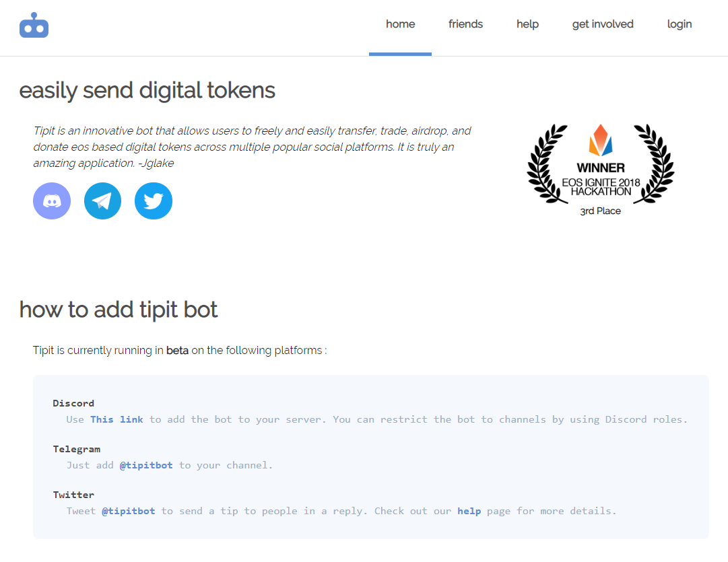
Task: Click the "easily send digital tokens" heading
Action: [x=147, y=90]
